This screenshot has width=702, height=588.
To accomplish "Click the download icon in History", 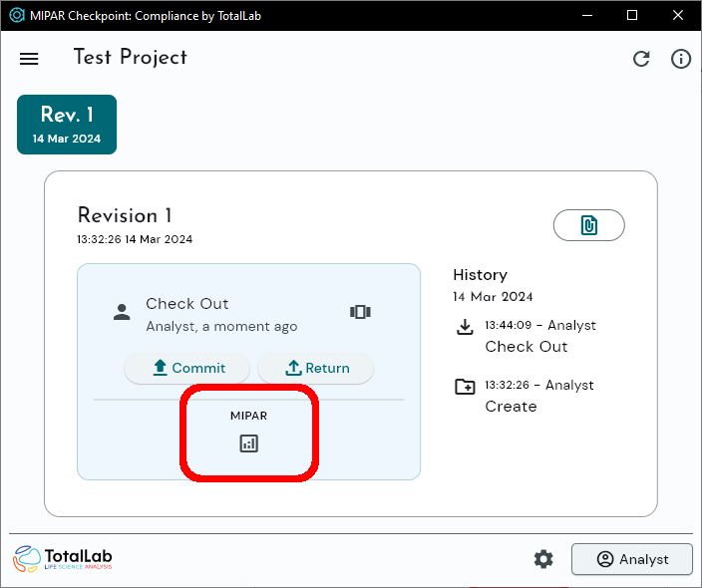I will 465,327.
